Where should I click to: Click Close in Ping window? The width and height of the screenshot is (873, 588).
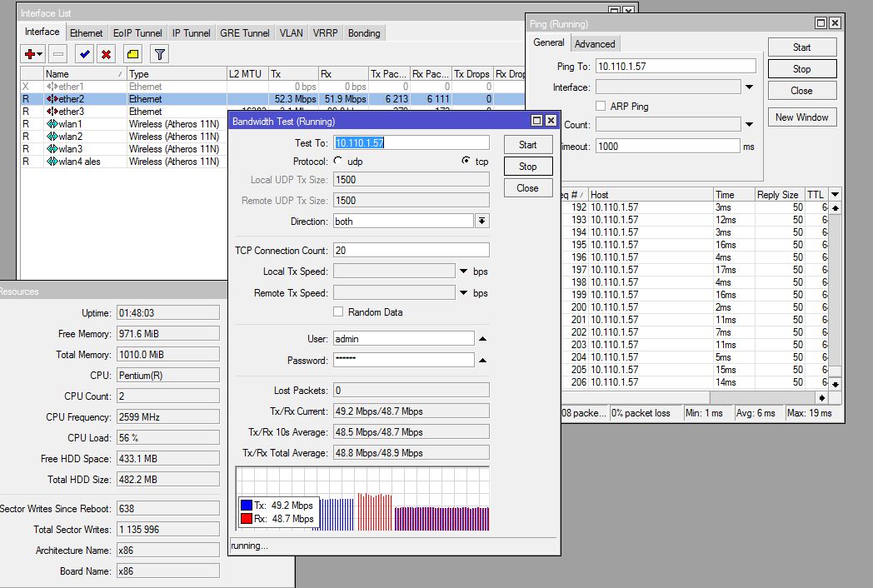coord(801,90)
